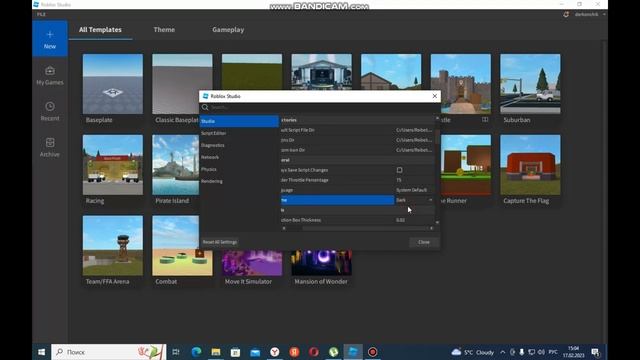Click the book icon next to Castle template

[x=485, y=120]
